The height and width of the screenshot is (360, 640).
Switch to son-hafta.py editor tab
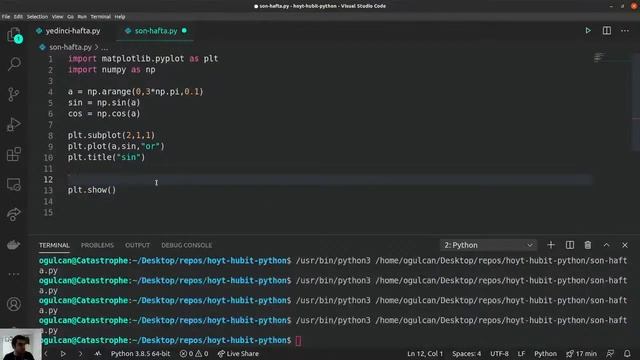pyautogui.click(x=156, y=31)
